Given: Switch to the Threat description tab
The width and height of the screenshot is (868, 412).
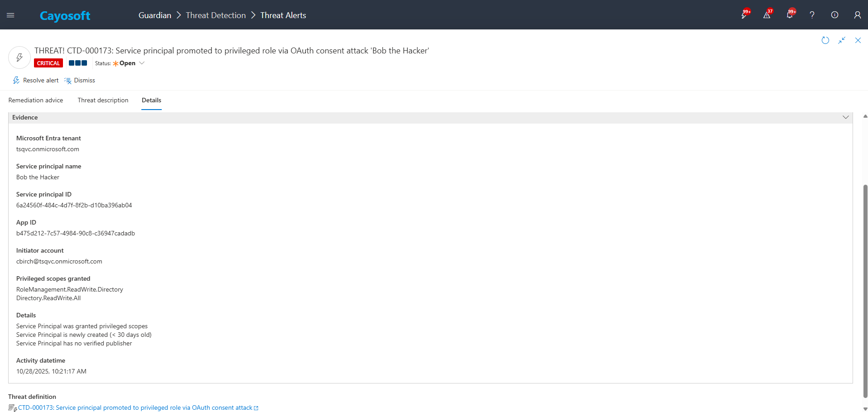Looking at the screenshot, I should [103, 100].
